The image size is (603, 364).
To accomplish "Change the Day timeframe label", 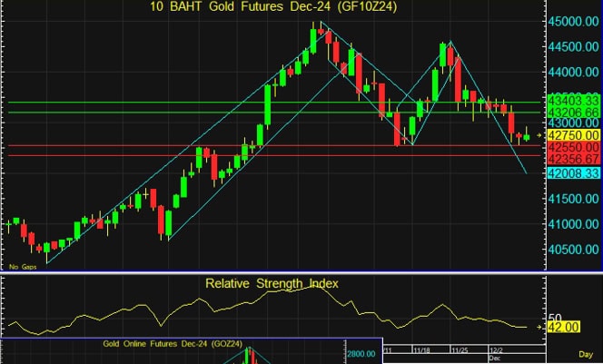I will 588,351.
